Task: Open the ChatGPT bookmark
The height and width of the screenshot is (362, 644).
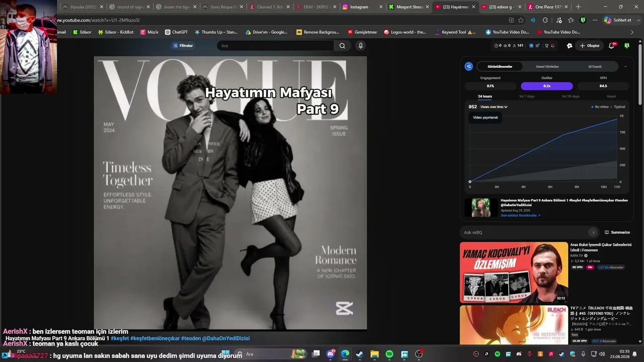Action: [x=177, y=32]
